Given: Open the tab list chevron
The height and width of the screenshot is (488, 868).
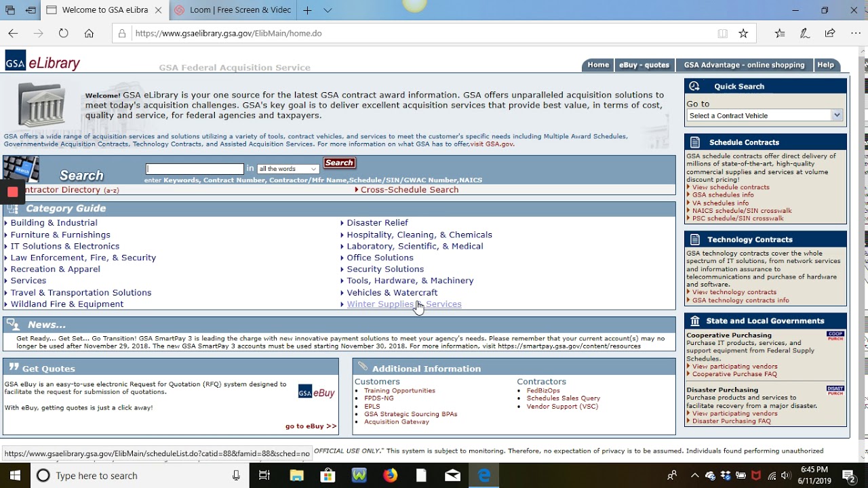Looking at the screenshot, I should click(328, 10).
